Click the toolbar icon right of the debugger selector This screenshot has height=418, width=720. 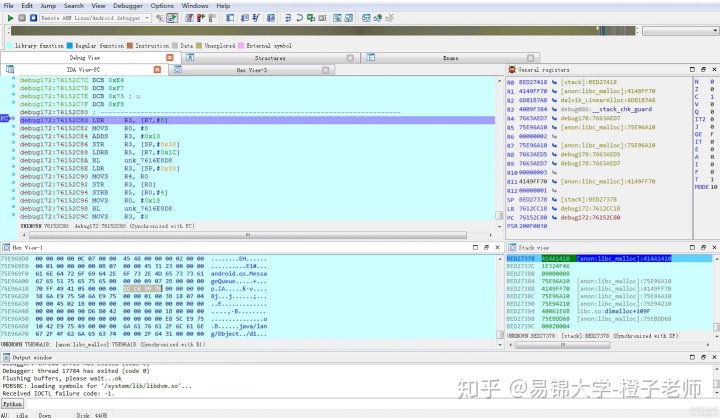point(160,18)
